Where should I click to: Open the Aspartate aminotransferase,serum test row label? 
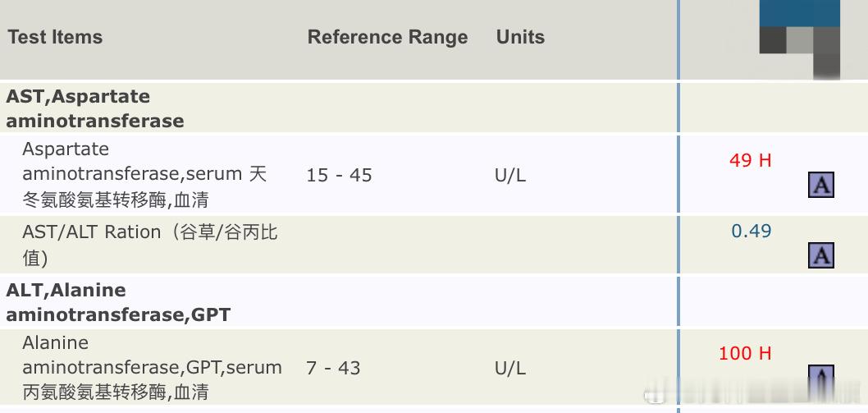pyautogui.click(x=144, y=174)
